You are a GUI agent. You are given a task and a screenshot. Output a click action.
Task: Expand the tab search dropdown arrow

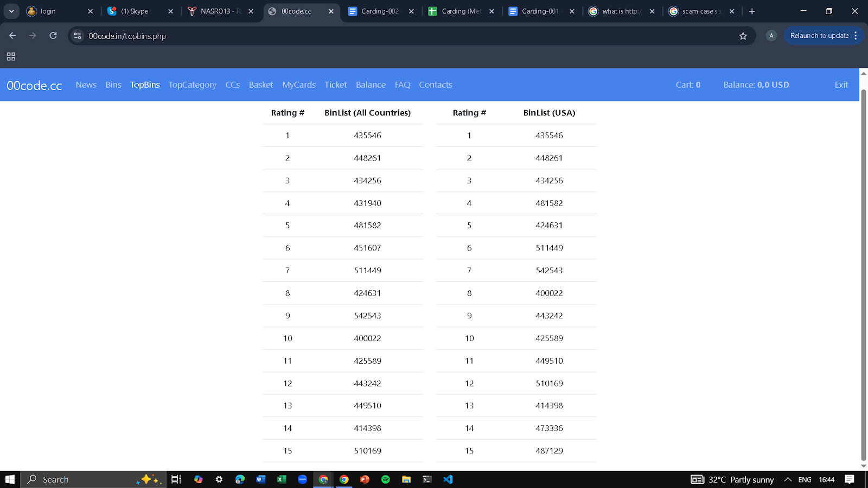click(11, 11)
